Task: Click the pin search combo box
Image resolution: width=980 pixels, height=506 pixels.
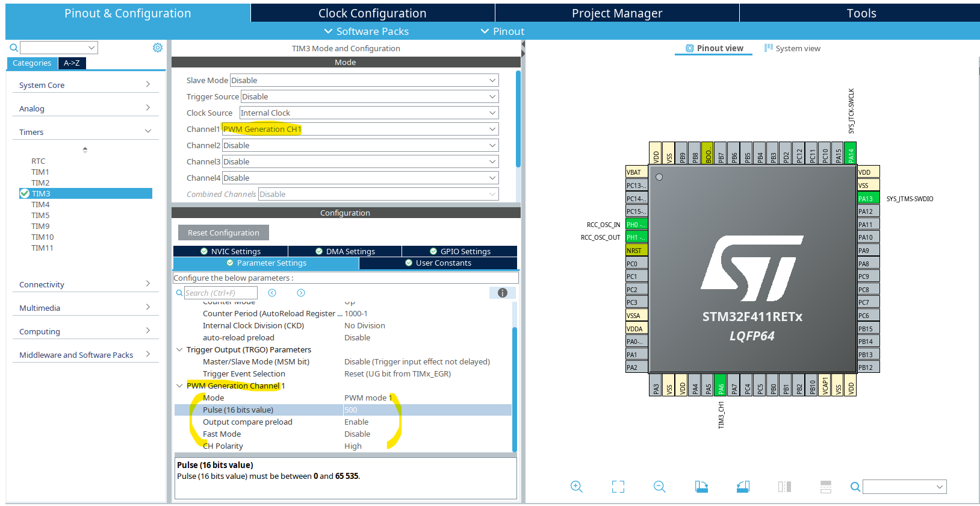Action: pyautogui.click(x=904, y=487)
